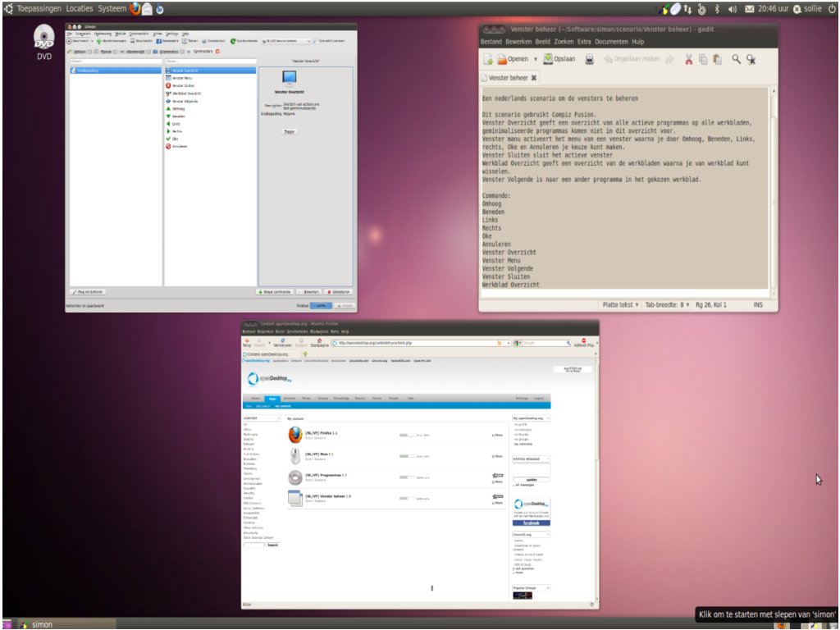
Task: Open gedit's Documenten menu
Action: tap(611, 41)
